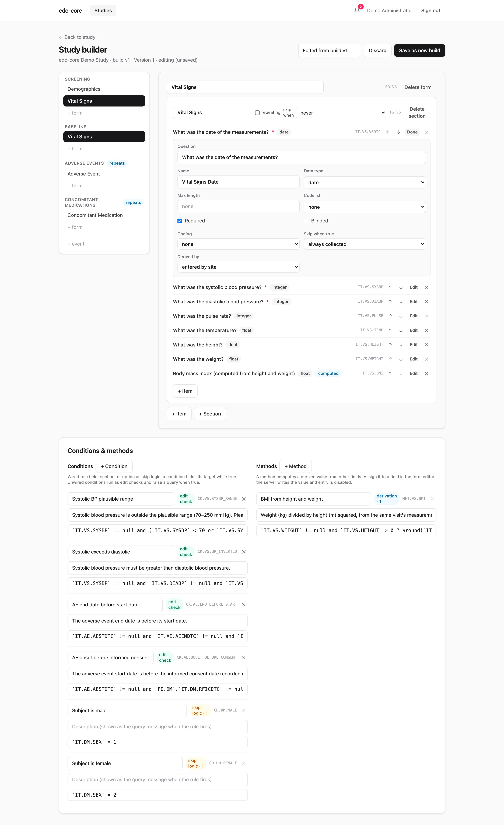This screenshot has width=504, height=825.
Task: Uncheck the Required checkbox
Action: (x=180, y=221)
